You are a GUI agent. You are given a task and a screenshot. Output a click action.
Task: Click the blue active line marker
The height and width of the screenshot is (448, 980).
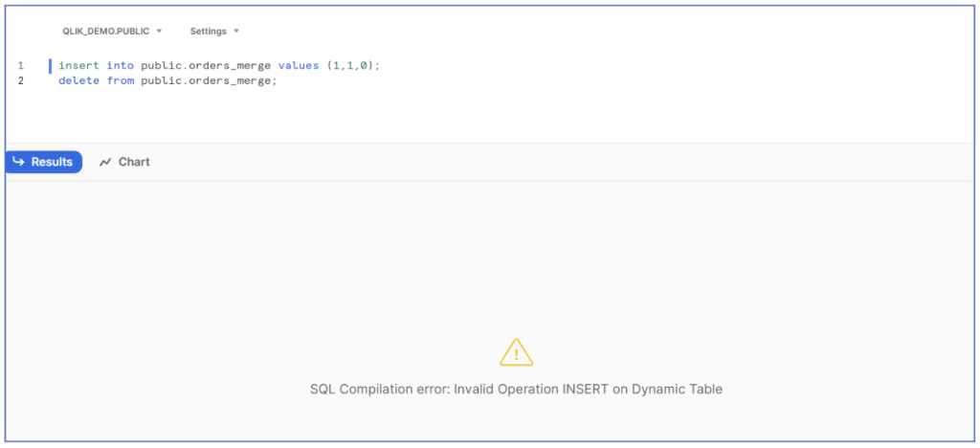point(50,66)
